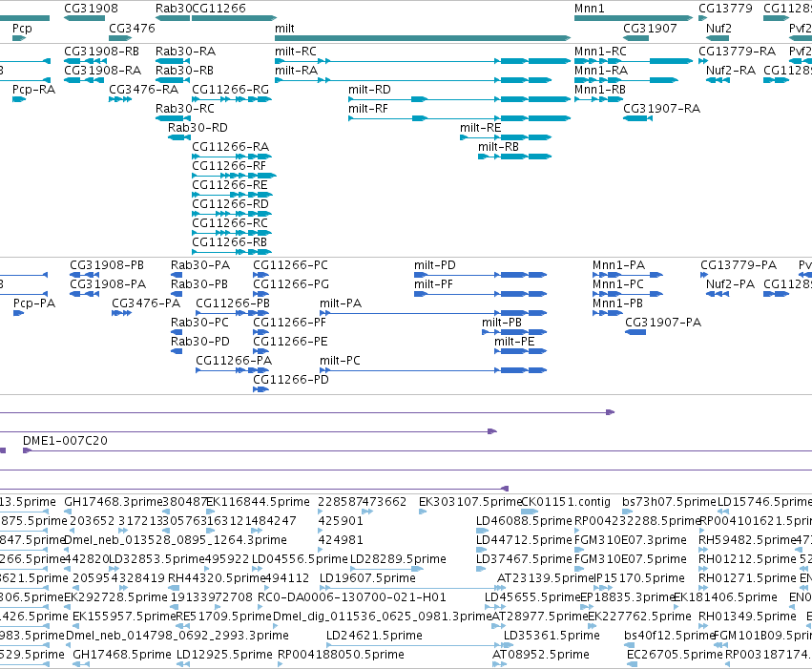The image size is (812, 669).
Task: Click the CG31907-PA protein label
Action: pos(663,323)
